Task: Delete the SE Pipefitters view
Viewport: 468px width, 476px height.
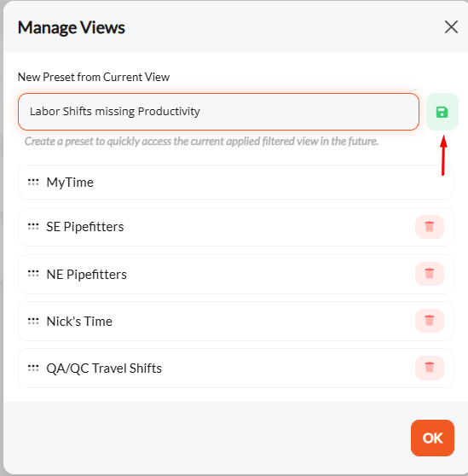Action: coord(430,227)
